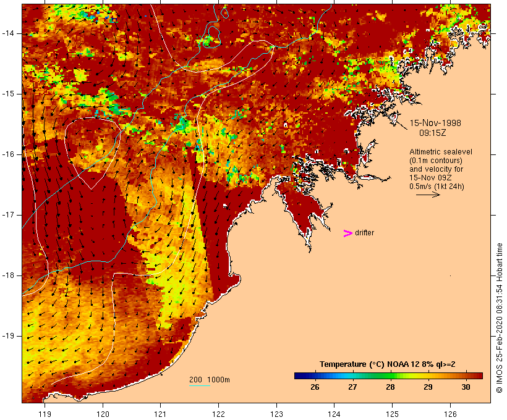Click the colorbar label '29'
Viewport: 507px width, 420px height.
coord(428,387)
